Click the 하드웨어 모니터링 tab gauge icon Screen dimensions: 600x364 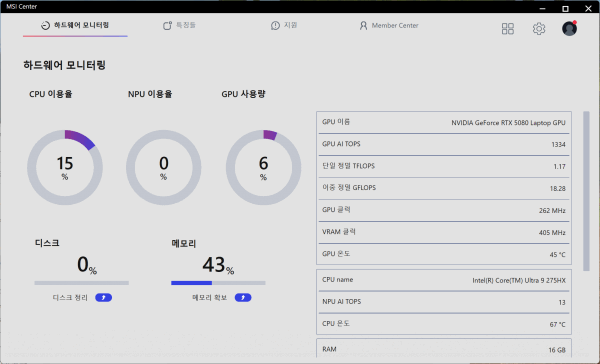[x=45, y=25]
